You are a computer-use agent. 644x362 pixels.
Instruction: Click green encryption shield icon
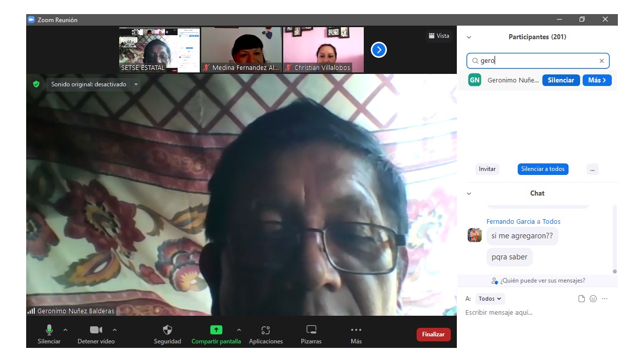pos(36,84)
